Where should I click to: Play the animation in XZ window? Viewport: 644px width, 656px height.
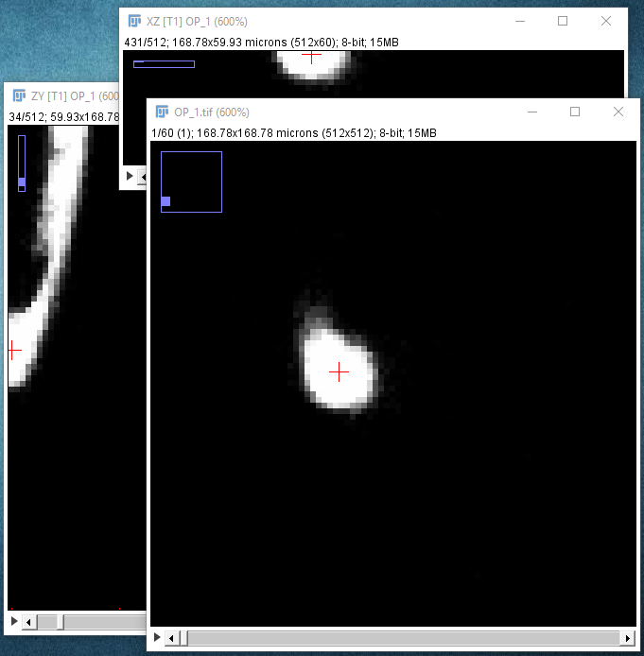(130, 176)
